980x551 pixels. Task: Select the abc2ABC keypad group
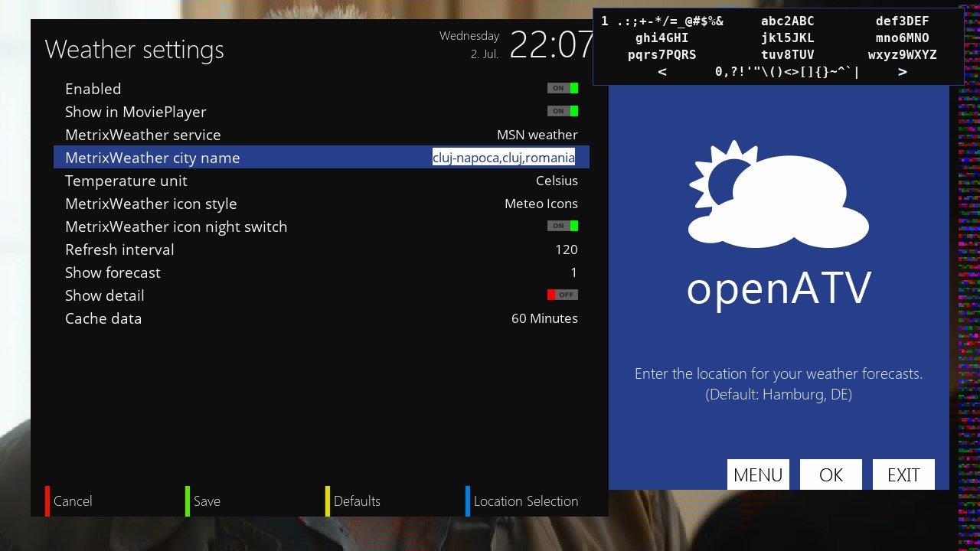pyautogui.click(x=787, y=21)
